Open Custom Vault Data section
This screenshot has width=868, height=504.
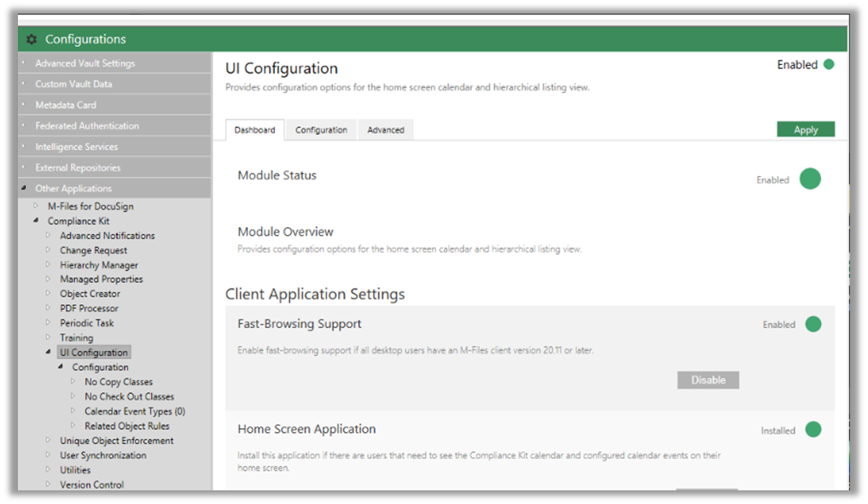[x=114, y=85]
